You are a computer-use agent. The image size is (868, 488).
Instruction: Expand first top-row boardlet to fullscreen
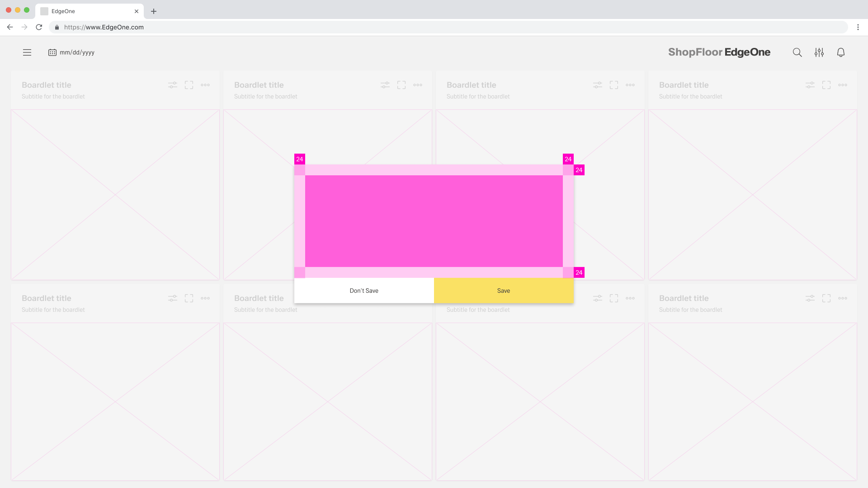pyautogui.click(x=189, y=85)
